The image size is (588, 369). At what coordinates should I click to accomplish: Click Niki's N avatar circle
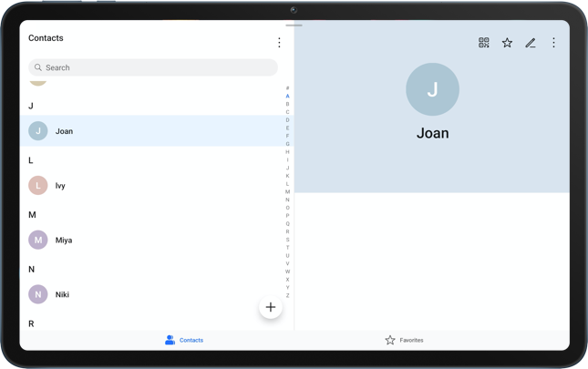click(x=38, y=294)
